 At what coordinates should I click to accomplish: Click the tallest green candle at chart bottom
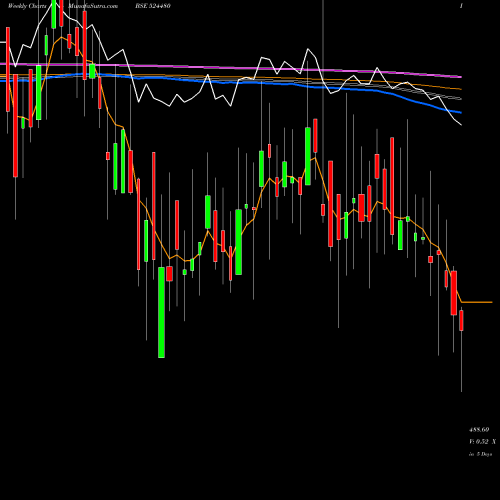click(161, 312)
